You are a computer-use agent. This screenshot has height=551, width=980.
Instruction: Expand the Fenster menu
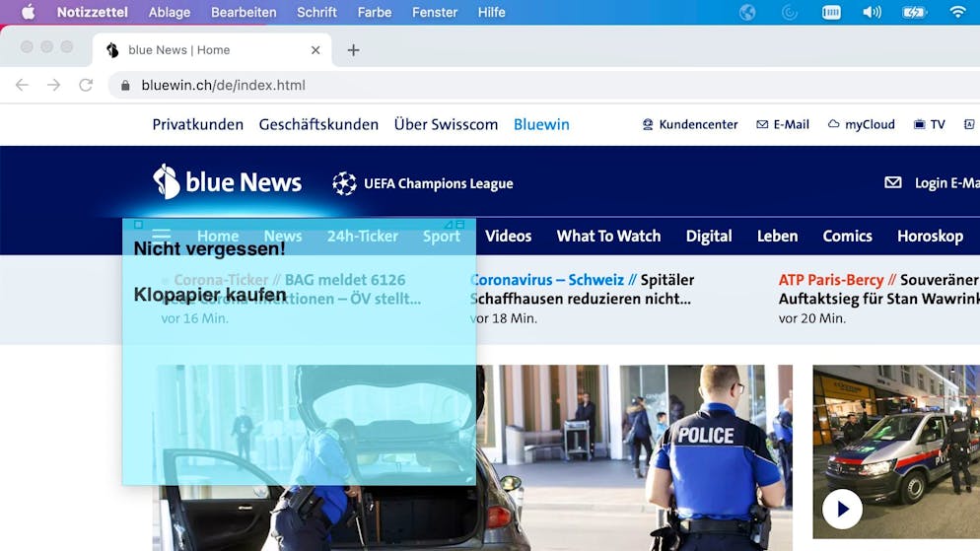coord(435,12)
